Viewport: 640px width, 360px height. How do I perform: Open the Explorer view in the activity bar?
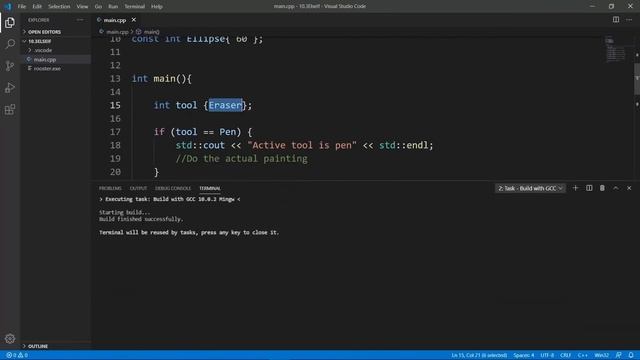click(x=10, y=22)
